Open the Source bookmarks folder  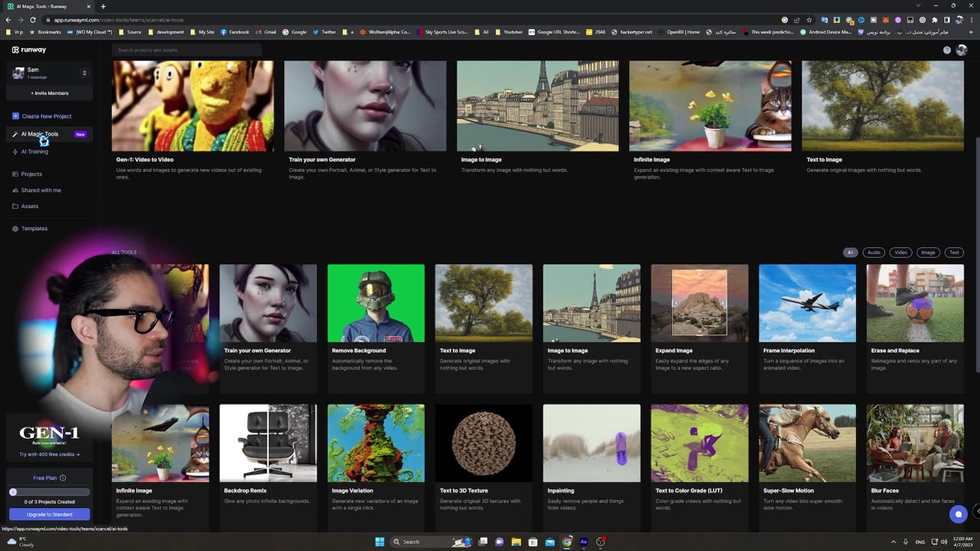tap(129, 32)
